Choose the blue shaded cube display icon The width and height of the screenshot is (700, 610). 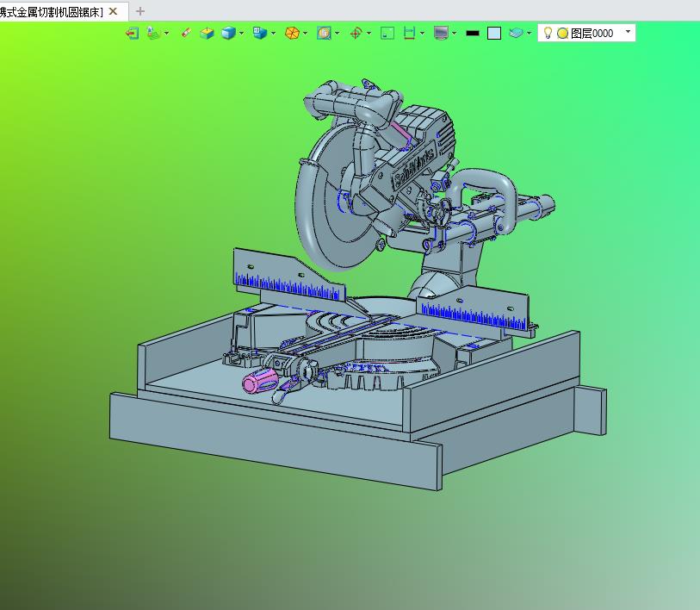pyautogui.click(x=228, y=33)
